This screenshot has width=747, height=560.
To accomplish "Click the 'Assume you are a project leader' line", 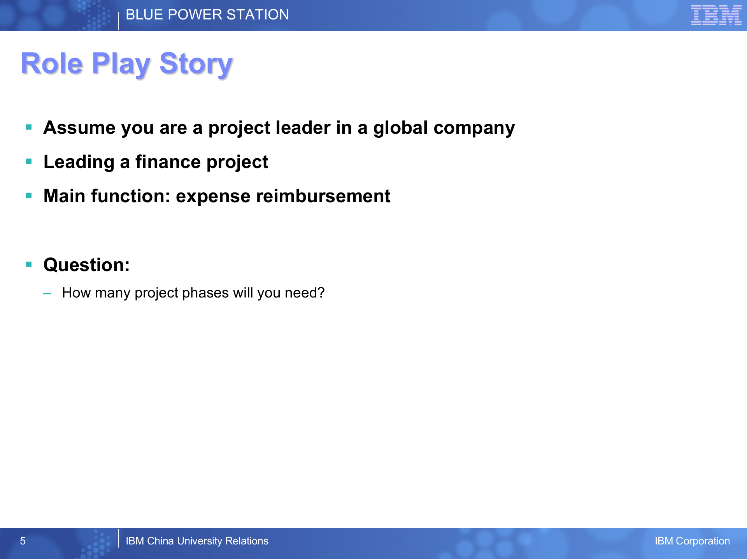I will [279, 128].
